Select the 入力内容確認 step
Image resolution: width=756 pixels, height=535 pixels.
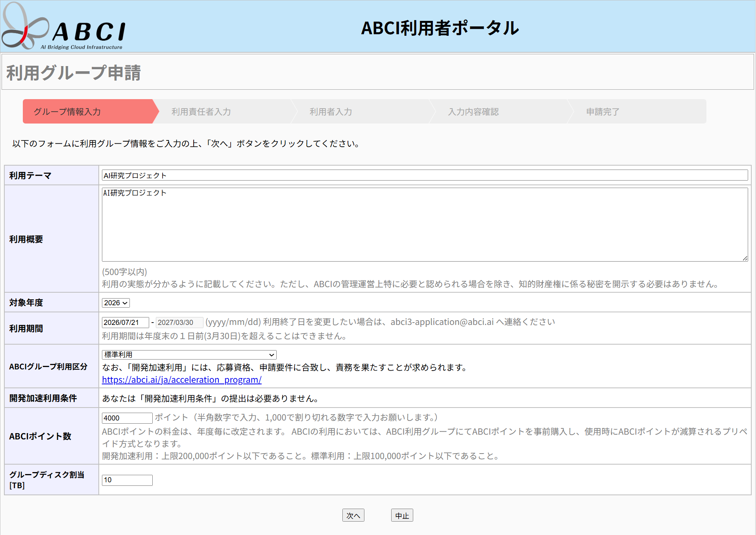pos(501,112)
